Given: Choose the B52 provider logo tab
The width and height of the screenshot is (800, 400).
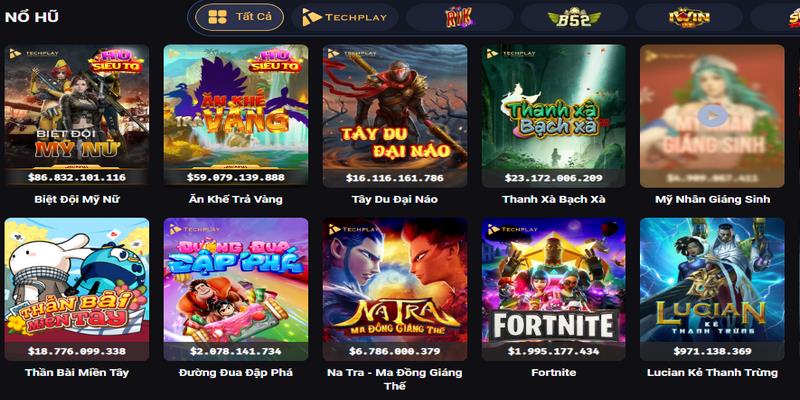Looking at the screenshot, I should pyautogui.click(x=574, y=17).
